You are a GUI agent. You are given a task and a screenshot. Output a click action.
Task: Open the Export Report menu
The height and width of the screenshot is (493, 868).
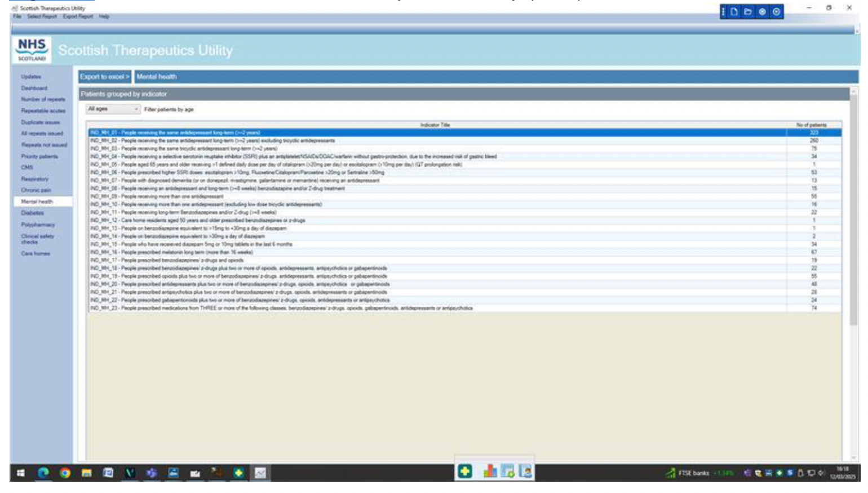point(78,16)
